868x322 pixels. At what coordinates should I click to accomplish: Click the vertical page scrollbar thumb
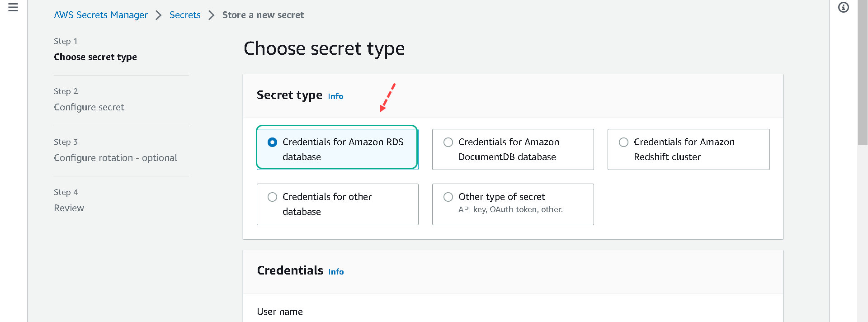pyautogui.click(x=863, y=72)
